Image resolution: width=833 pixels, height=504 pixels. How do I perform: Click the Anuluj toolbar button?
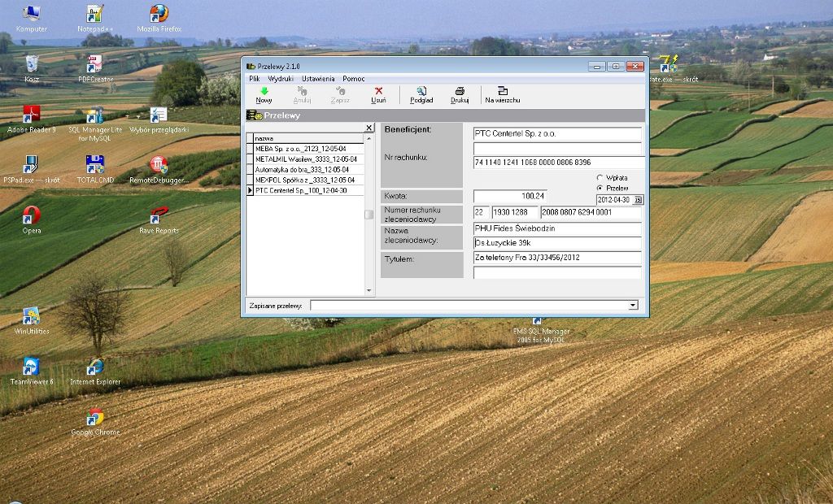(x=302, y=95)
